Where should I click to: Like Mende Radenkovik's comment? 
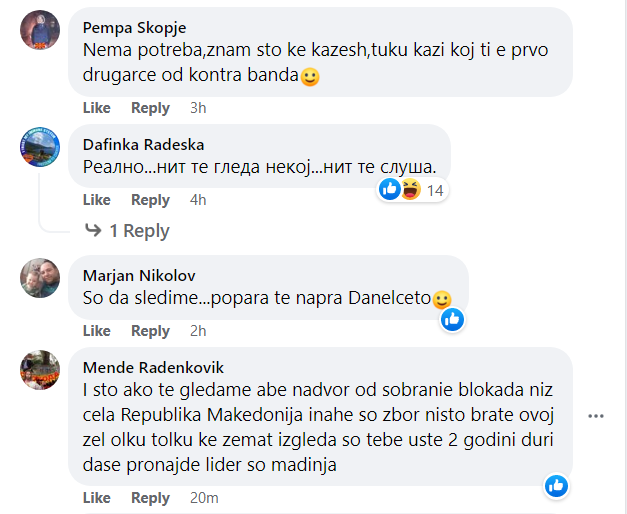pos(97,498)
